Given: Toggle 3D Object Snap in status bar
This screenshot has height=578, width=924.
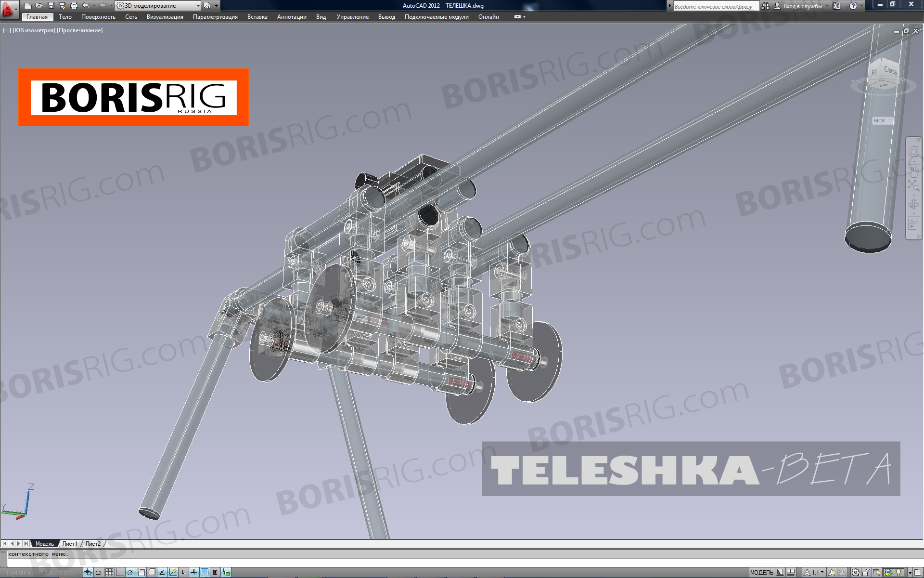Looking at the screenshot, I should (152, 572).
